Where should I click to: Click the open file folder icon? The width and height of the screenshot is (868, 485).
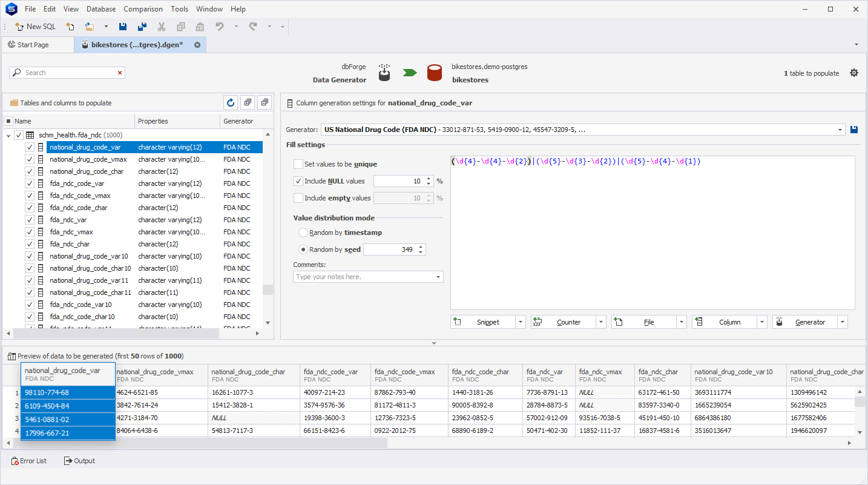coord(90,27)
